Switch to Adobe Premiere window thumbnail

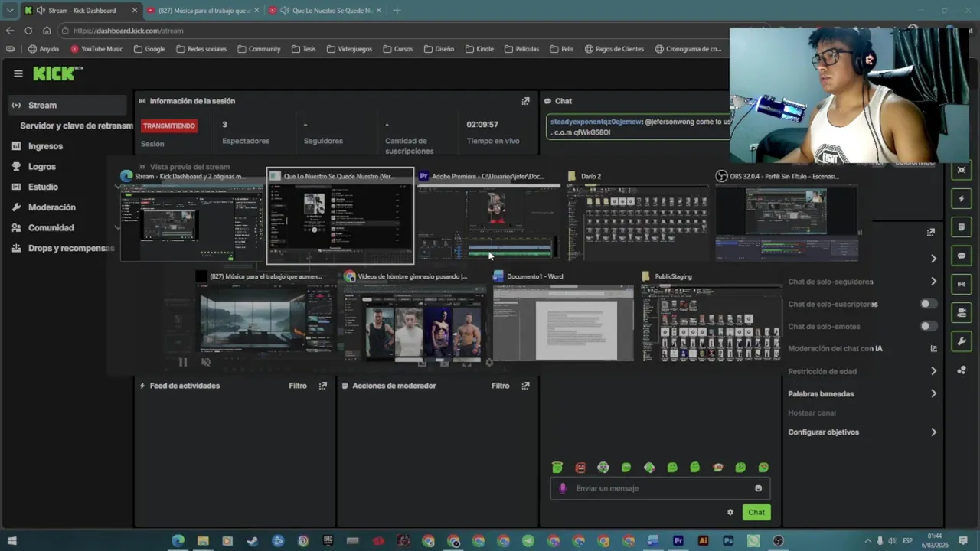489,216
